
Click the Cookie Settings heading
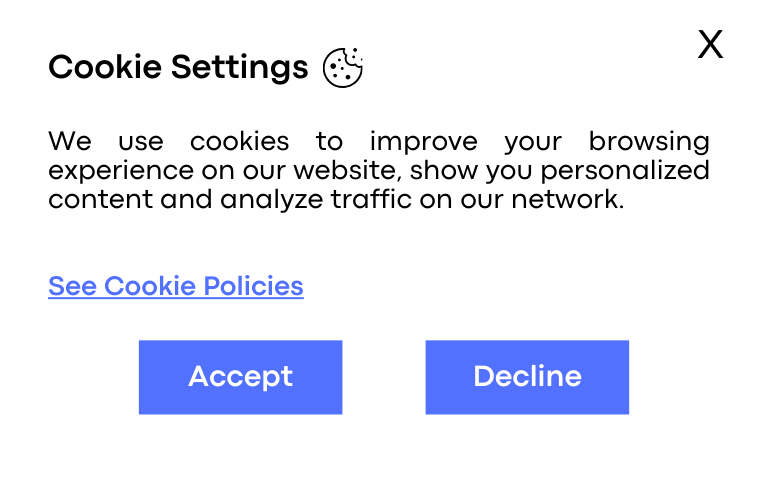(x=178, y=67)
